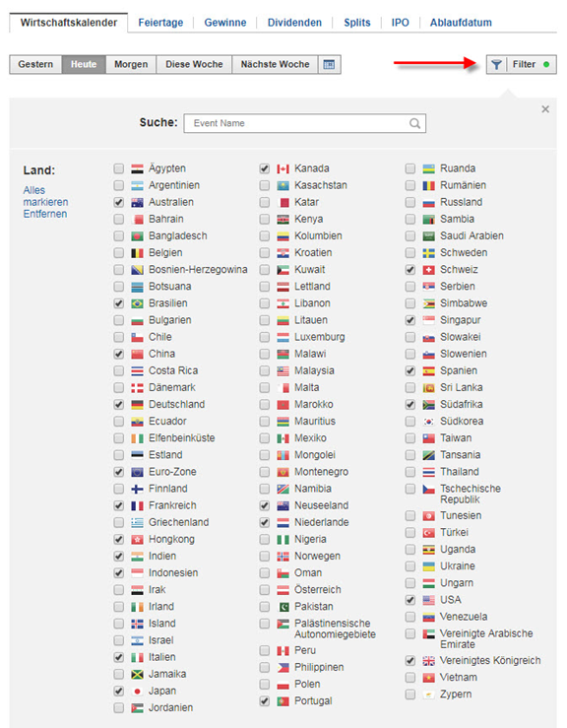Focus the Event Name search field

pos(304,123)
